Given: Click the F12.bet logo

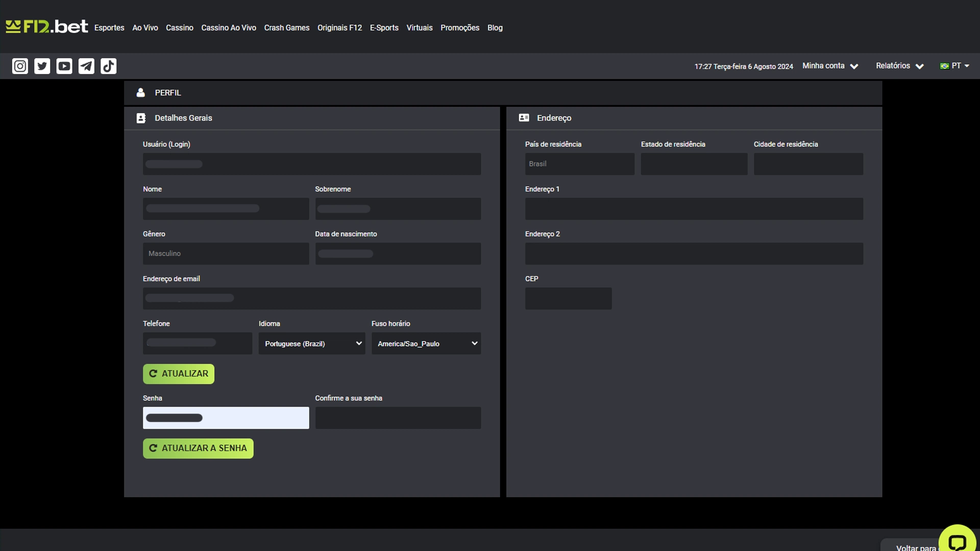Looking at the screenshot, I should [47, 26].
